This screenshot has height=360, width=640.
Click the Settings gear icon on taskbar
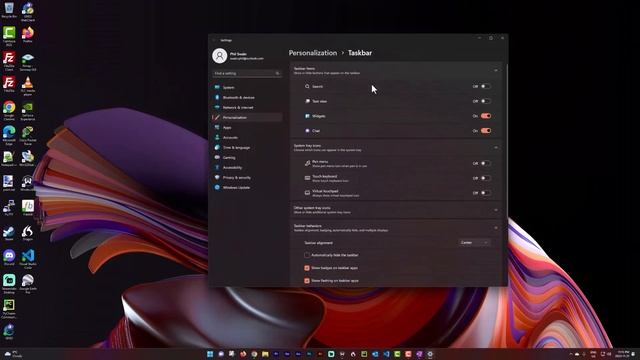coord(430,354)
